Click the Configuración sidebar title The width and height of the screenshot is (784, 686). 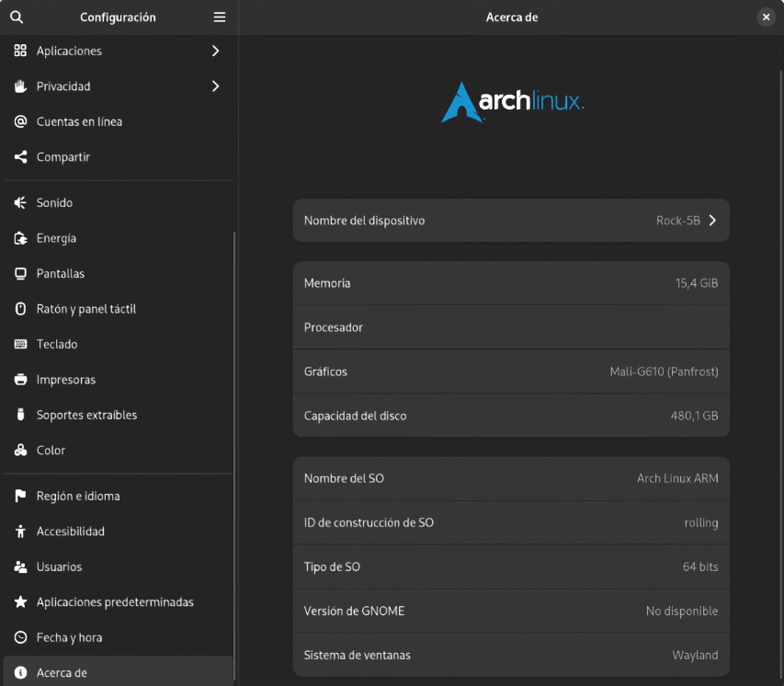point(118,17)
